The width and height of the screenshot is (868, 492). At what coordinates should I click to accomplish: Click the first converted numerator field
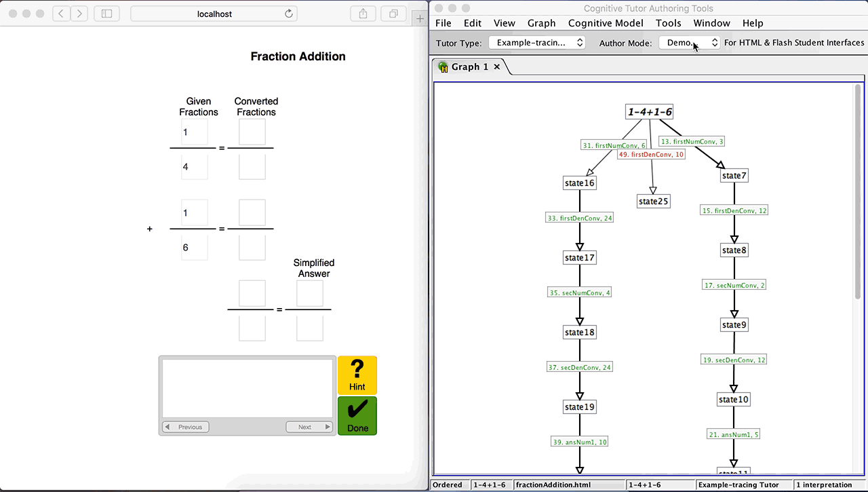(x=252, y=132)
